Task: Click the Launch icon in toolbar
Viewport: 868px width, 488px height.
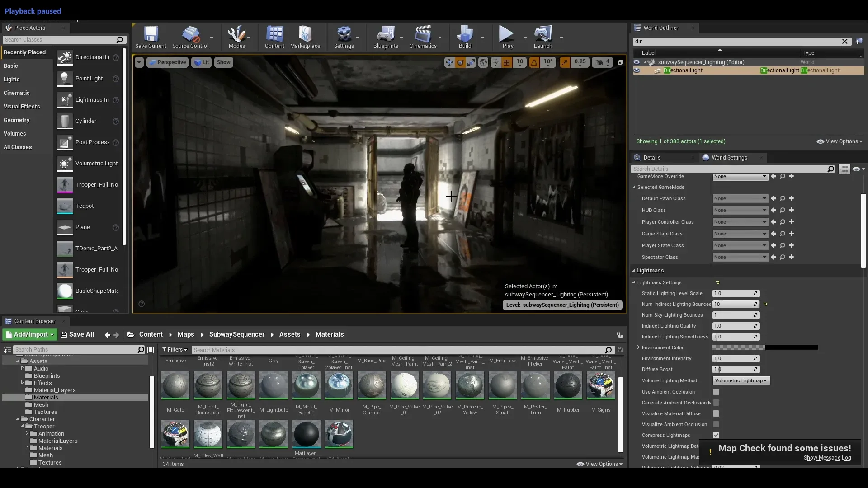Action: pos(541,37)
